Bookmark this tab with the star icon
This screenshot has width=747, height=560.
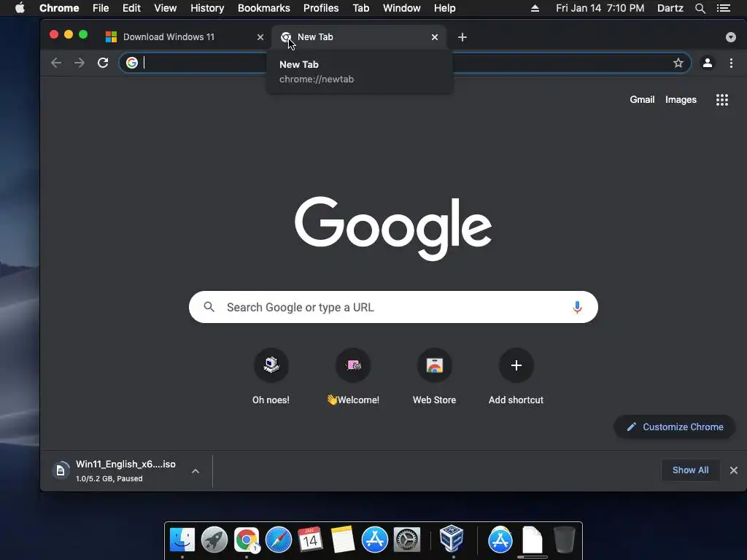click(678, 63)
